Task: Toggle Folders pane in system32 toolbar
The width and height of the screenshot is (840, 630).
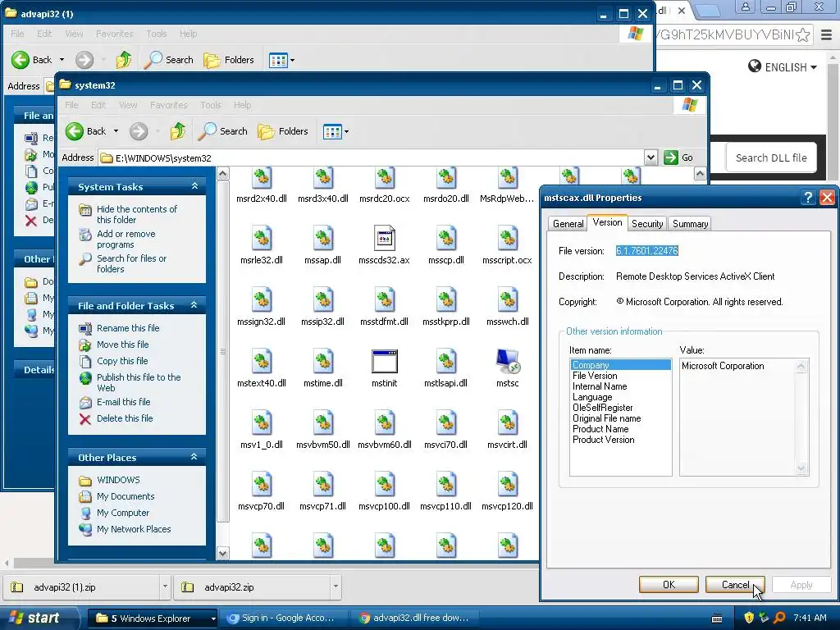Action: tap(283, 131)
